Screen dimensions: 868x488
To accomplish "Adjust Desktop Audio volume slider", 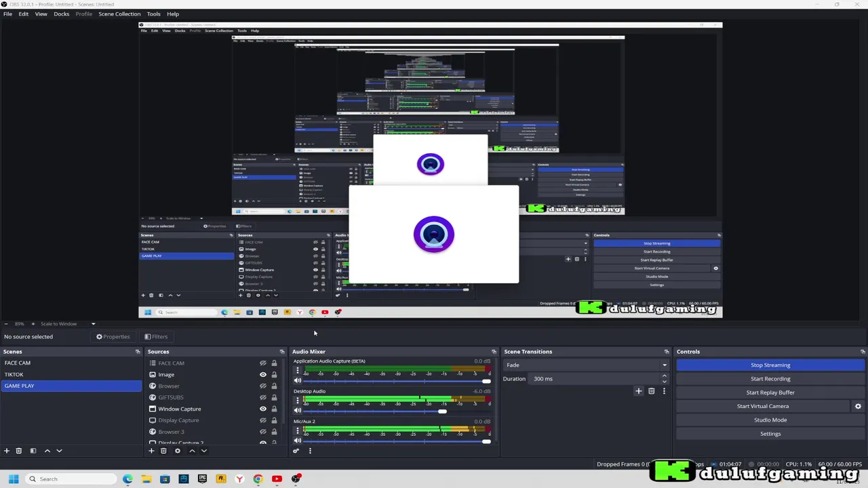I will 397,411.
